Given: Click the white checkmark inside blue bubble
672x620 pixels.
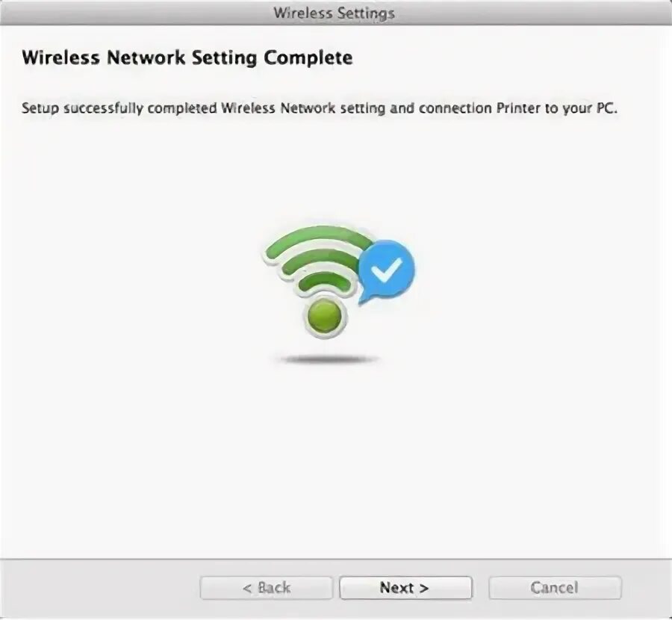Looking at the screenshot, I should 386,270.
